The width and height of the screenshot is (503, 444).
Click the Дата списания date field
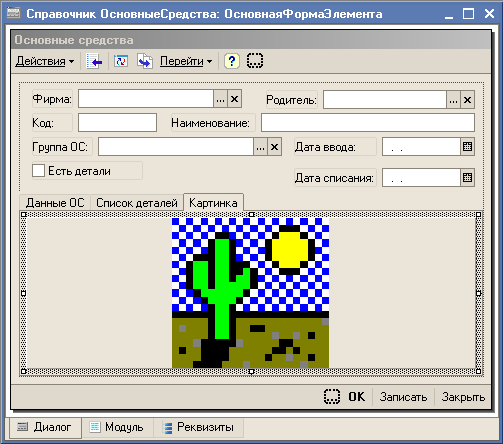click(421, 178)
